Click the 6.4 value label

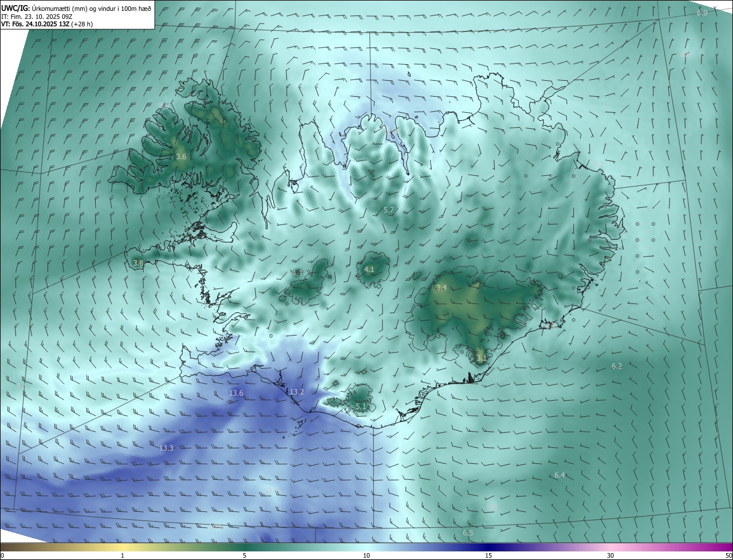point(560,475)
